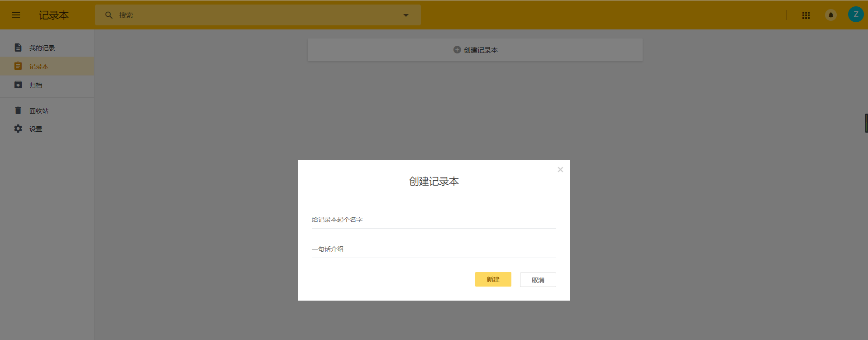The image size is (868, 340).
Task: Click the 创建记录本 bar with plus icon
Action: coord(475,50)
